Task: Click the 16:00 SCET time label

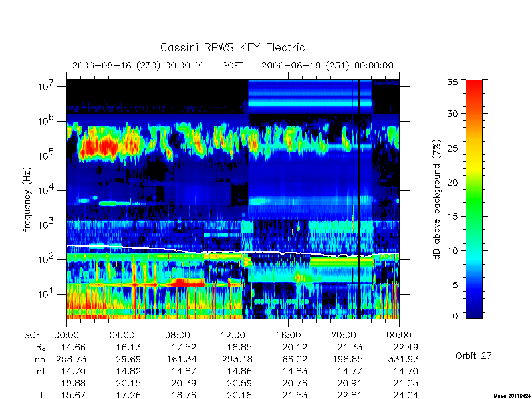Action: (x=288, y=335)
